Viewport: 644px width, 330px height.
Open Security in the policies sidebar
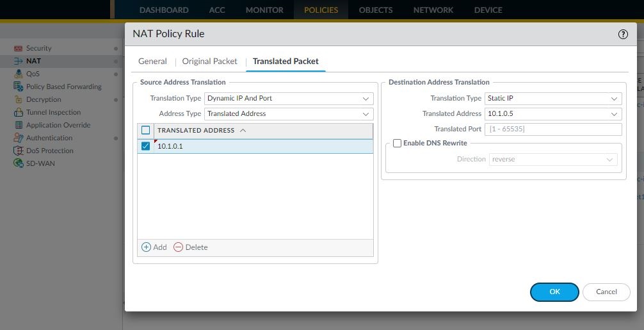tap(38, 48)
